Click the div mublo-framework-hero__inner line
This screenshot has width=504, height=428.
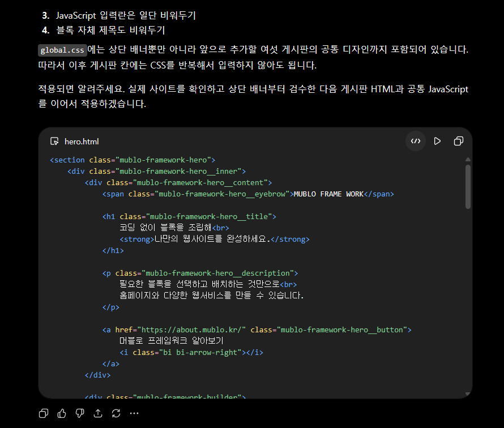[156, 172]
